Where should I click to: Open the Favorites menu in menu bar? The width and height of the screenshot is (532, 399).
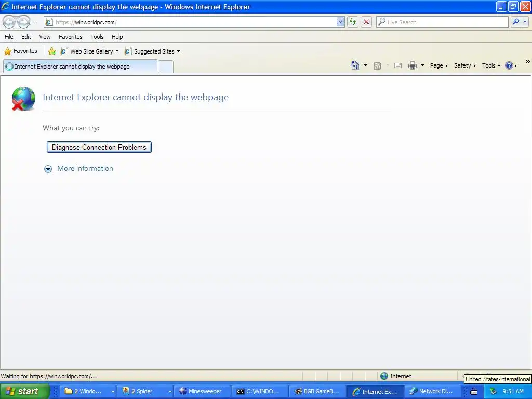pos(71,37)
